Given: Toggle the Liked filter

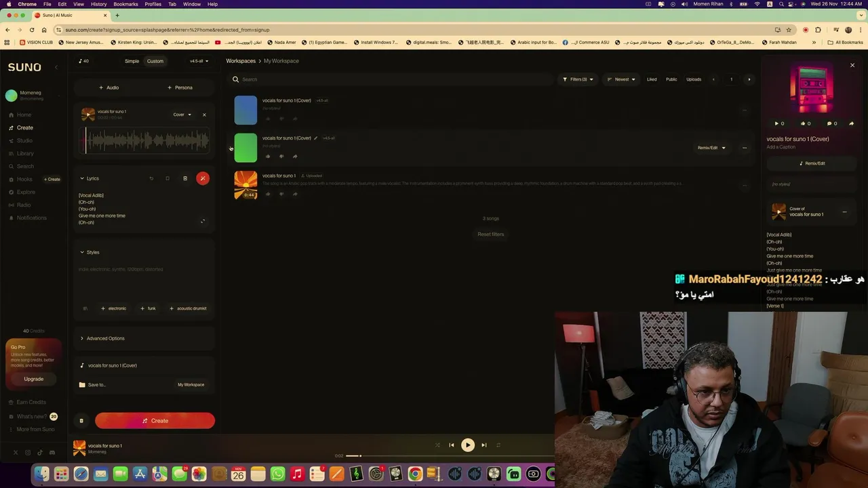Looking at the screenshot, I should pos(652,79).
